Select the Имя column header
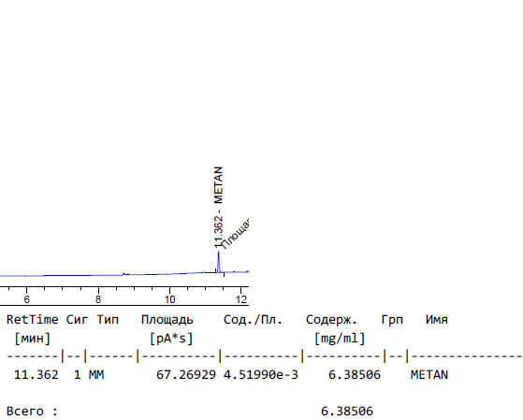Image resolution: width=523 pixels, height=420 pixels. (437, 320)
